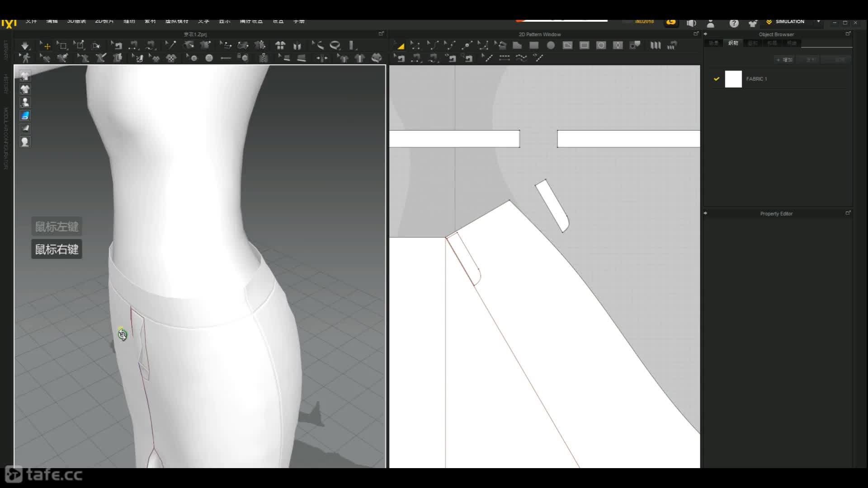Image resolution: width=868 pixels, height=488 pixels.
Task: Toggle the blue fabric render style icon
Action: [x=25, y=116]
